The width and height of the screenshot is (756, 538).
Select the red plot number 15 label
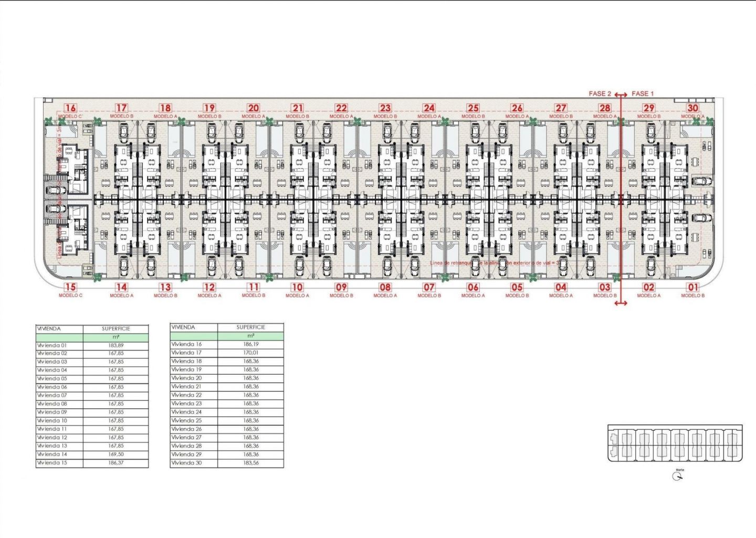[70, 287]
